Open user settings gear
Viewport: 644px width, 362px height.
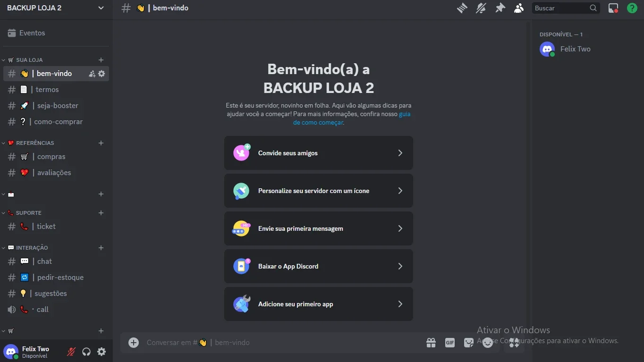[102, 352]
